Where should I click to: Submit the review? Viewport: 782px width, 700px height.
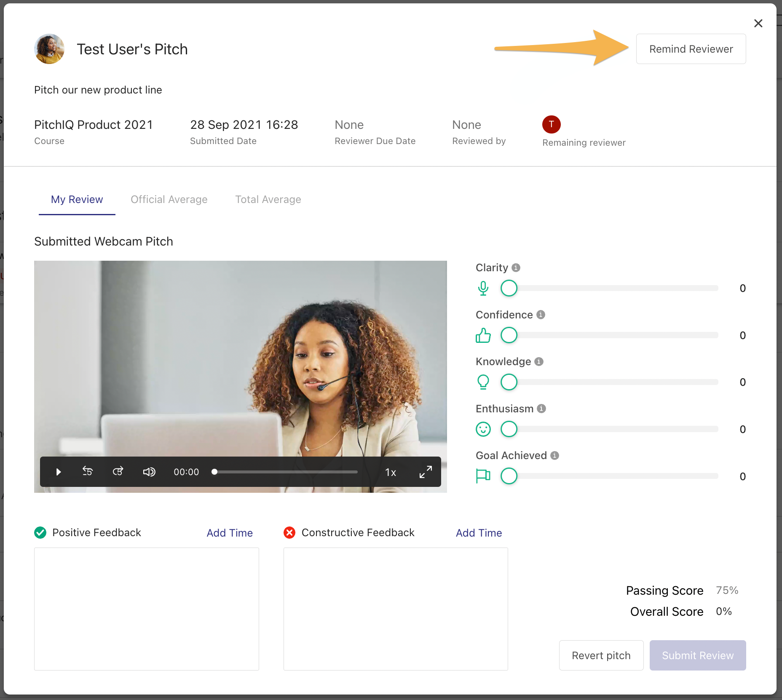697,655
